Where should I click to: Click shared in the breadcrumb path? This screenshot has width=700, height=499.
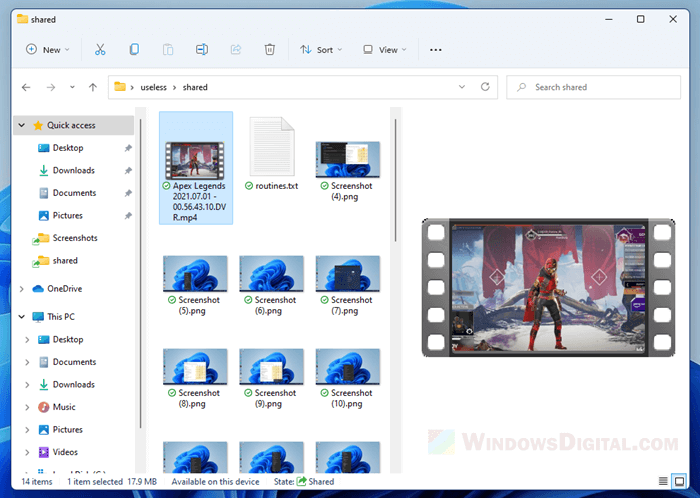coord(195,87)
